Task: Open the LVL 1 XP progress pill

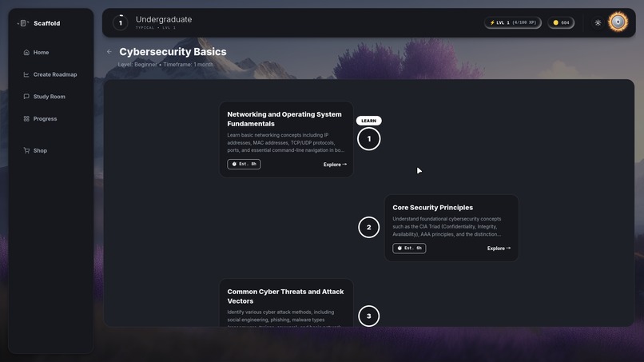Action: click(x=513, y=22)
